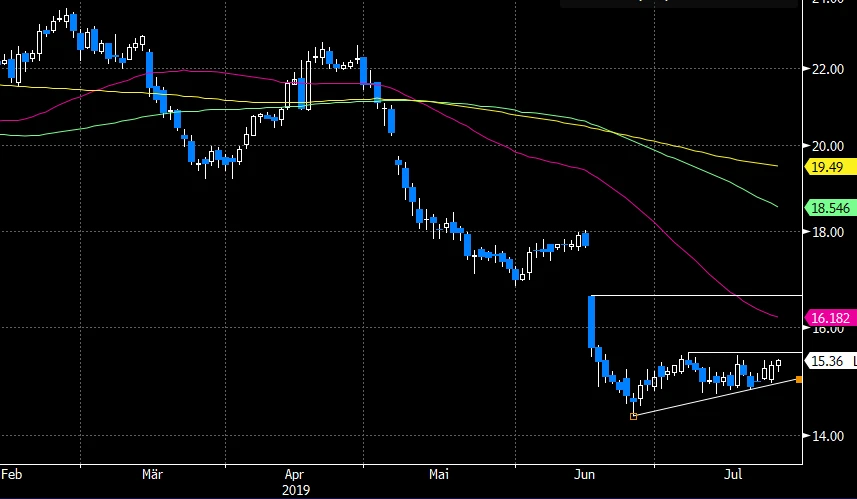857x499 pixels.
Task: Select the trendline start handle at June low
Action: pos(634,416)
